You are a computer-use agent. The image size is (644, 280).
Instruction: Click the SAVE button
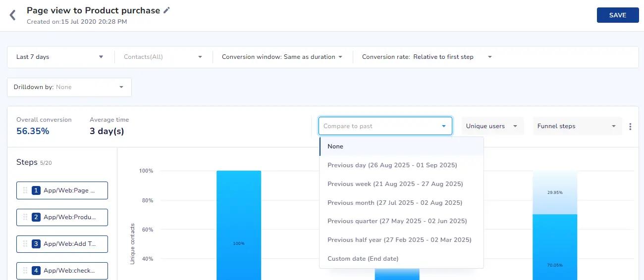617,15
